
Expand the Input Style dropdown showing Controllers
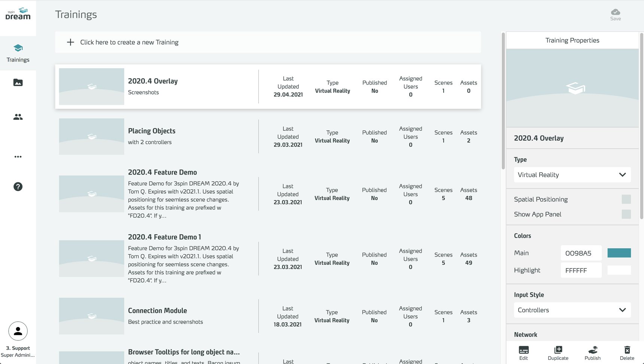(x=572, y=310)
